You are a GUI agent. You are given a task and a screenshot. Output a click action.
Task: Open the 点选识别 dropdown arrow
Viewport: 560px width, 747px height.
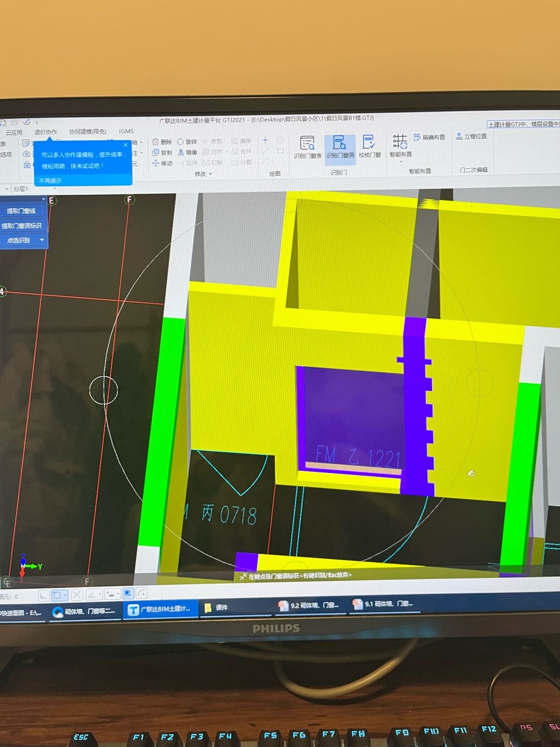click(x=42, y=240)
